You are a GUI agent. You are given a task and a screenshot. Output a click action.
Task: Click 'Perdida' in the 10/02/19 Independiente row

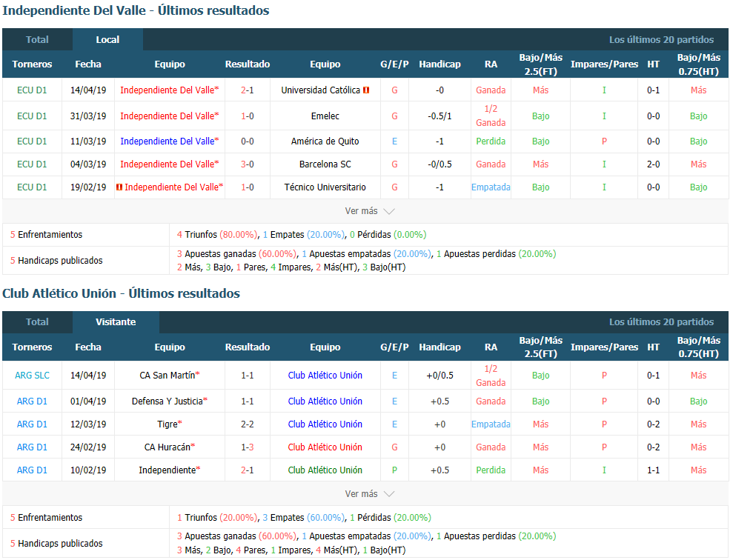491,470
